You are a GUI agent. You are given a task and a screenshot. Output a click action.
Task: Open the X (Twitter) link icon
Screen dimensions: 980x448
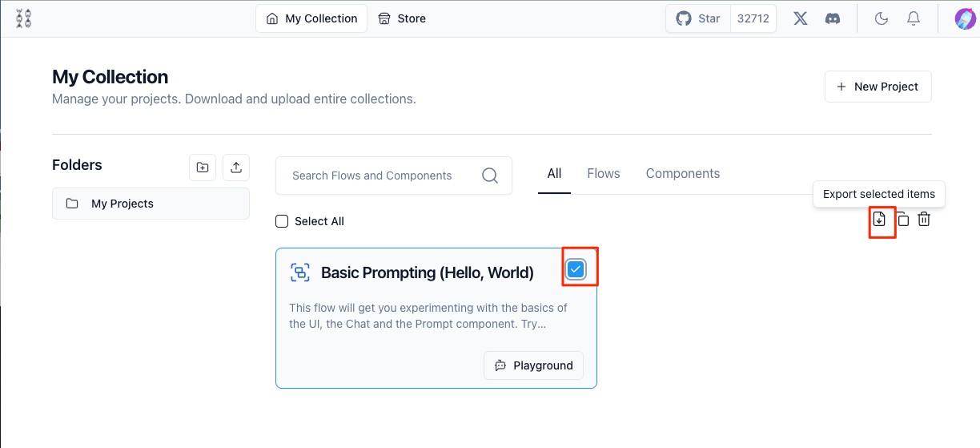click(800, 18)
